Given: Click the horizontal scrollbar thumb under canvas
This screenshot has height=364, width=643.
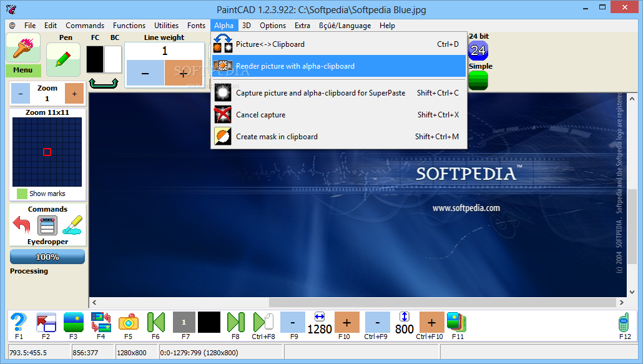Looking at the screenshot, I should click(442, 303).
